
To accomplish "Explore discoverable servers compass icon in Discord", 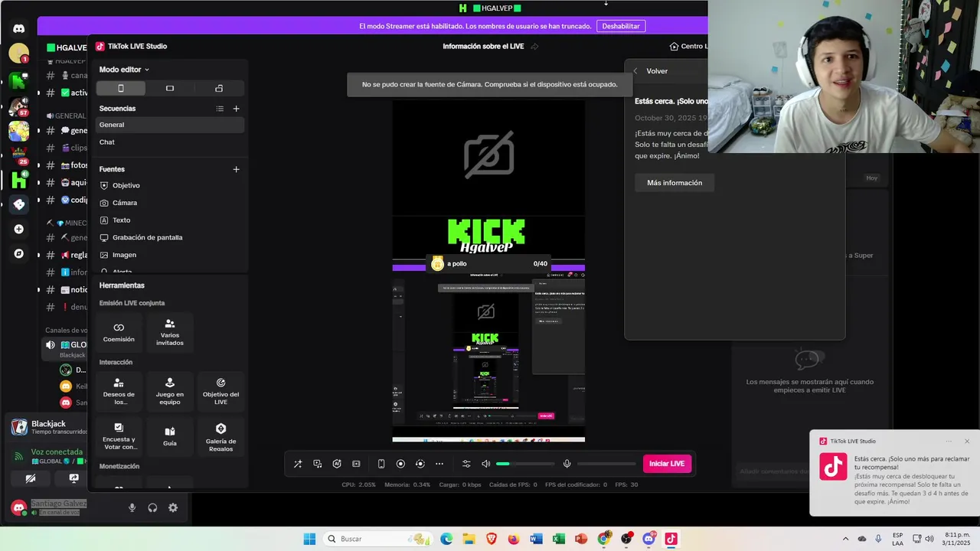I will [19, 253].
